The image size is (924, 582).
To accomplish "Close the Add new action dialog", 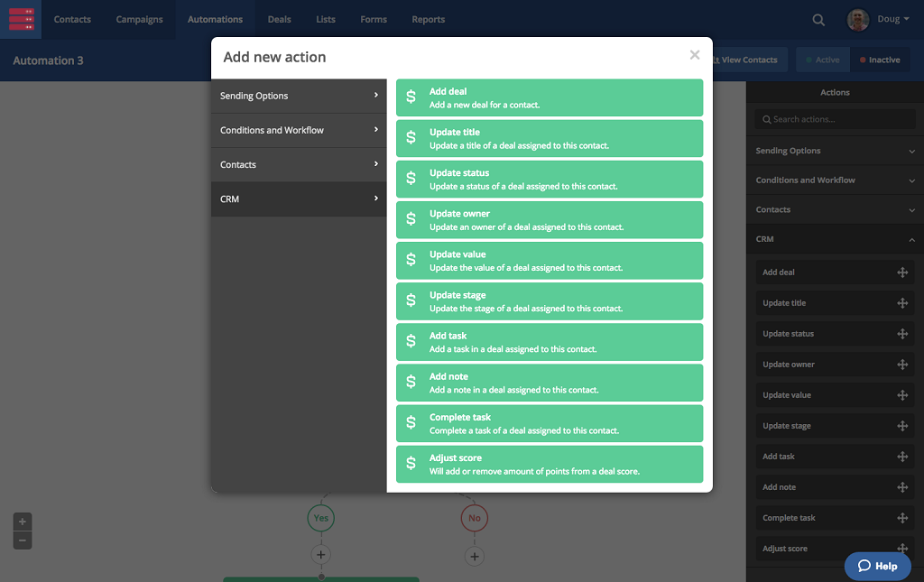I will (694, 55).
